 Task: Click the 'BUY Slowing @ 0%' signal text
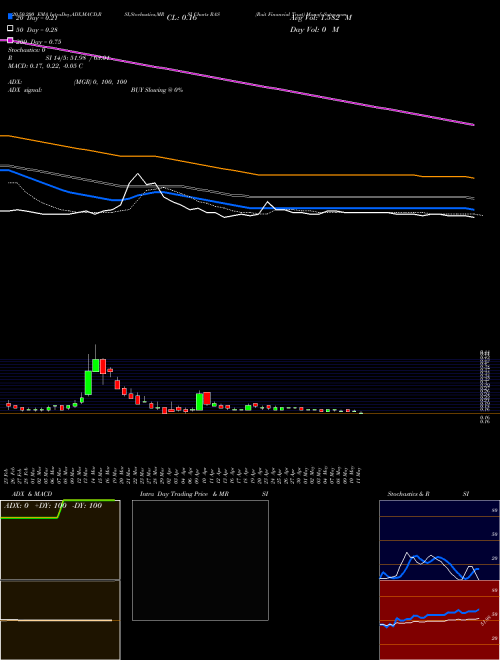[x=157, y=90]
